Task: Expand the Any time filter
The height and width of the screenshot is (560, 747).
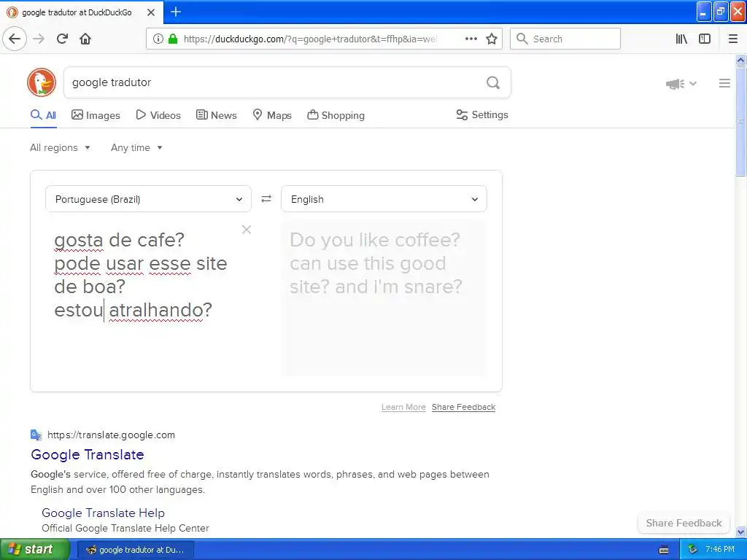Action: 136,147
